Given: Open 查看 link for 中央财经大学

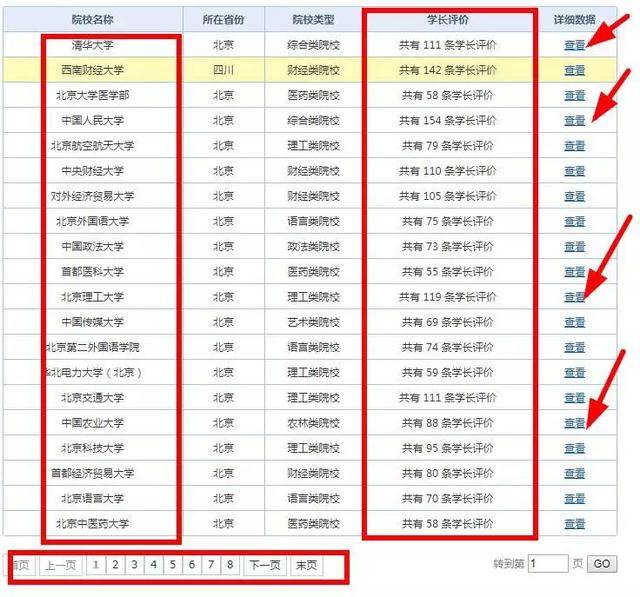Looking at the screenshot, I should coord(574,171).
